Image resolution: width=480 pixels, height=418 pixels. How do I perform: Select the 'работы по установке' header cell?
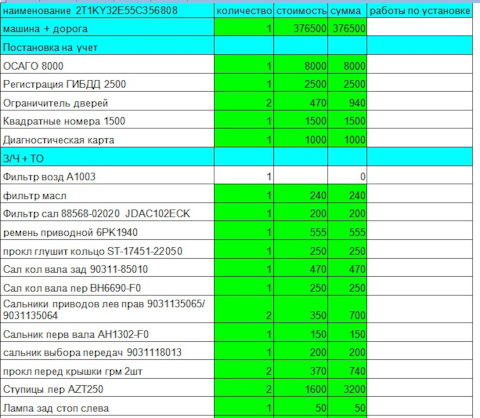(x=420, y=10)
